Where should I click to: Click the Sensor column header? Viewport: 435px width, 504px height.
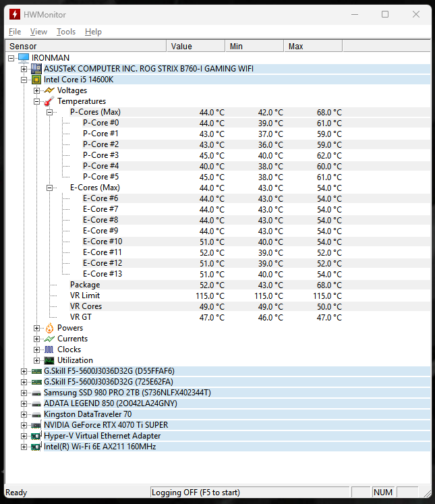(86, 46)
